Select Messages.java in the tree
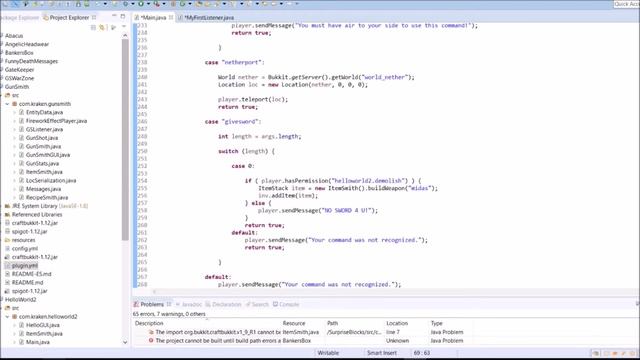 43,189
